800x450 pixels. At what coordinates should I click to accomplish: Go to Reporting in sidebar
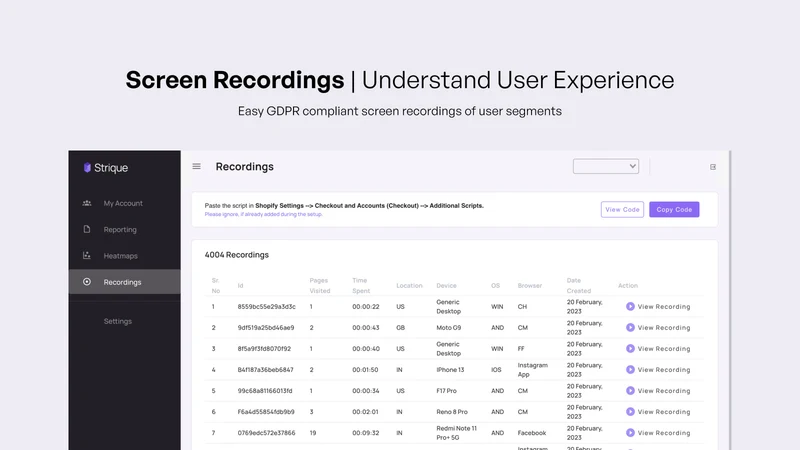120,230
